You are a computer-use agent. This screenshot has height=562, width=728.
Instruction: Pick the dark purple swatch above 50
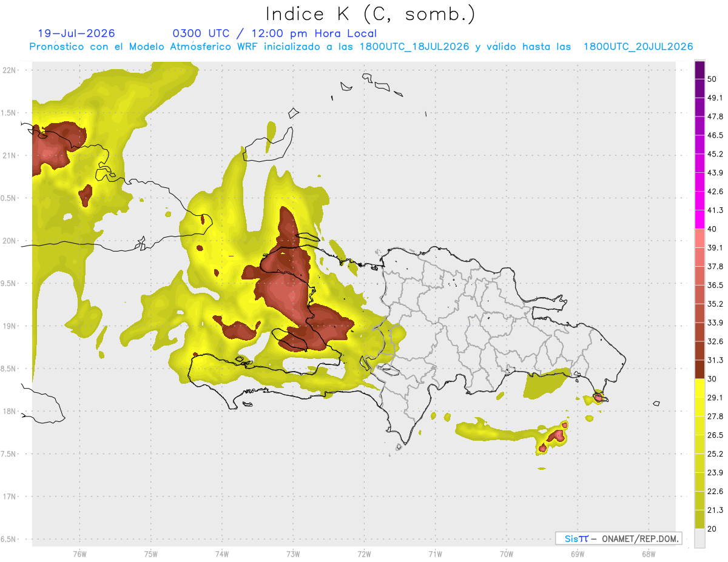[x=699, y=70]
